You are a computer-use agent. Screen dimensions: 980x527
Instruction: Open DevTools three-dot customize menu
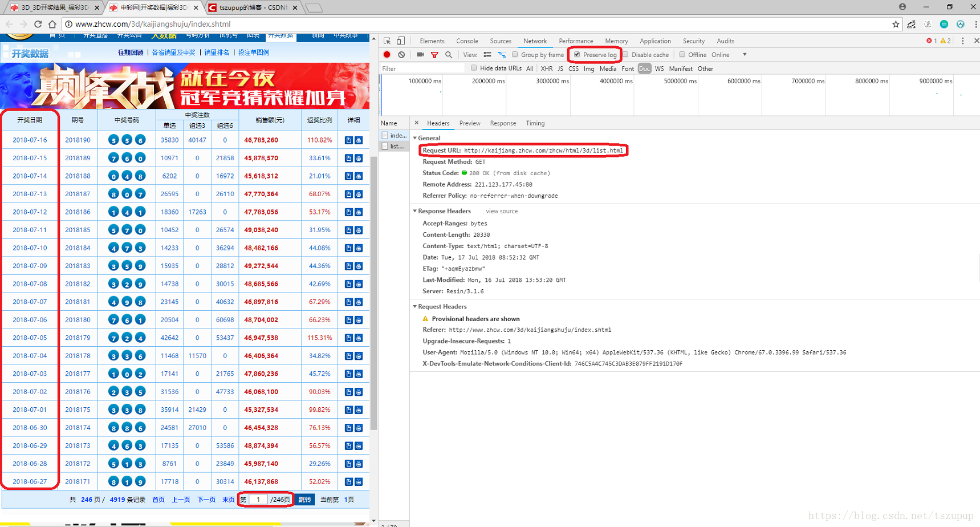pyautogui.click(x=963, y=41)
